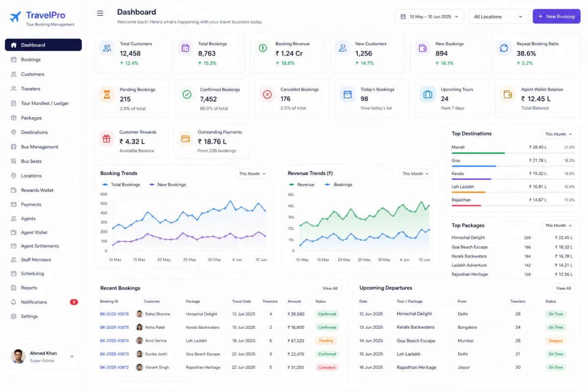588x392 pixels.
Task: Click the Repeat Booking Ratio icon
Action: (x=503, y=48)
